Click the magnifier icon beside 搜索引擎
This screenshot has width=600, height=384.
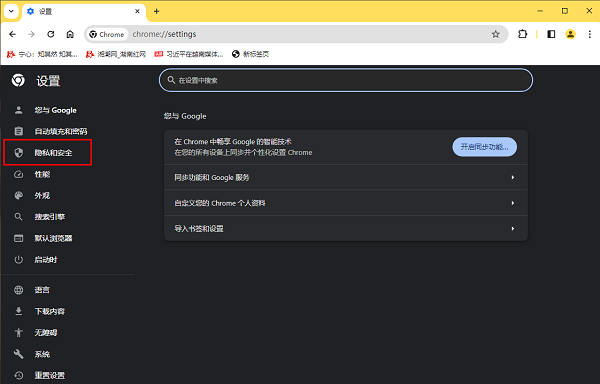[x=18, y=217]
